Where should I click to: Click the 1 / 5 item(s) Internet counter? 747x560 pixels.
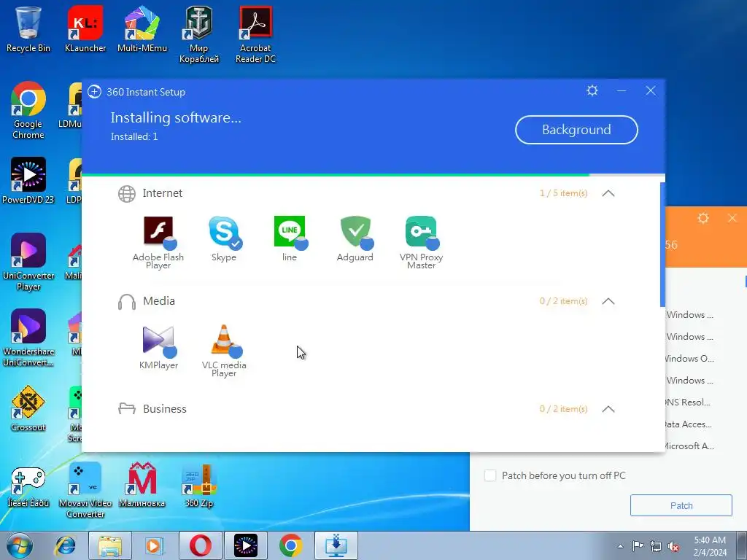pyautogui.click(x=564, y=193)
